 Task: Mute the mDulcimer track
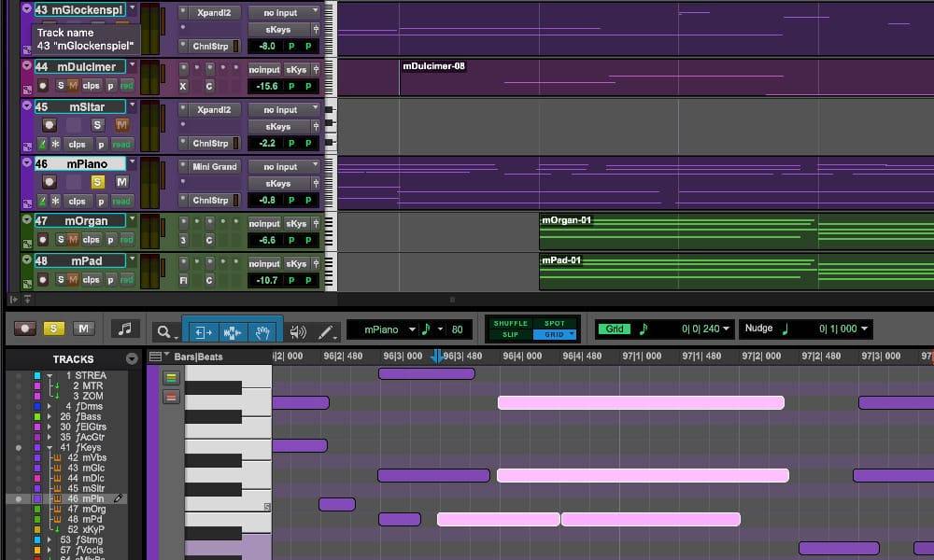(71, 84)
